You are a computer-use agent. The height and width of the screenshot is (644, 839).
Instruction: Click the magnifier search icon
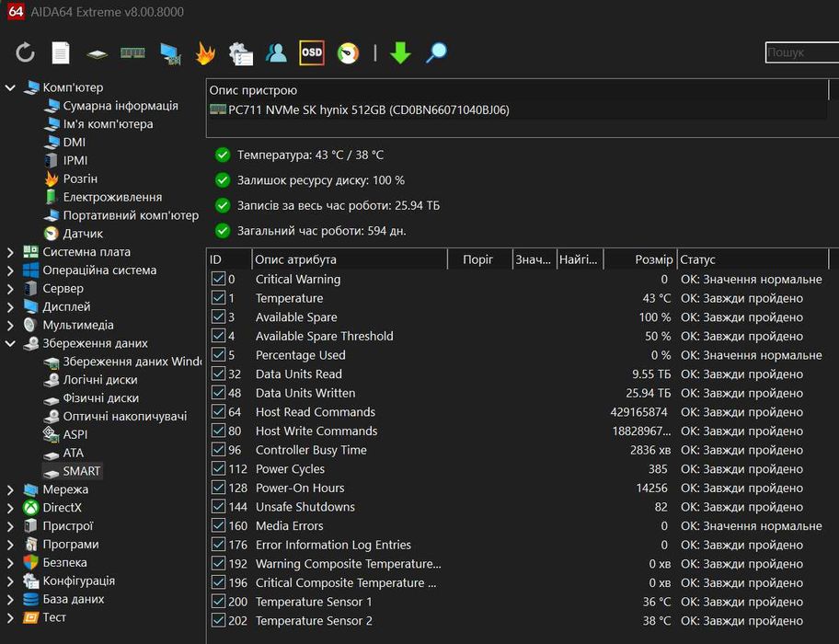click(436, 52)
